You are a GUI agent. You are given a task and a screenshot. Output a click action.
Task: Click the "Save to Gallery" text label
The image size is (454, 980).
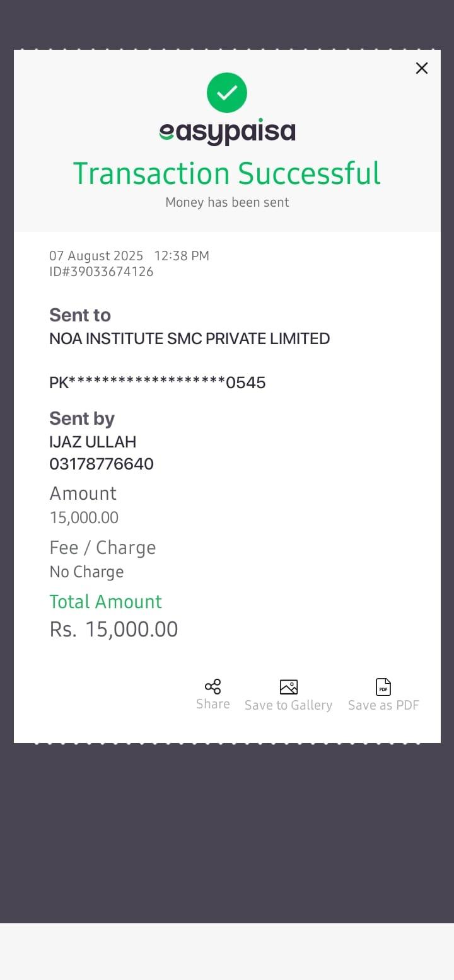pos(288,705)
